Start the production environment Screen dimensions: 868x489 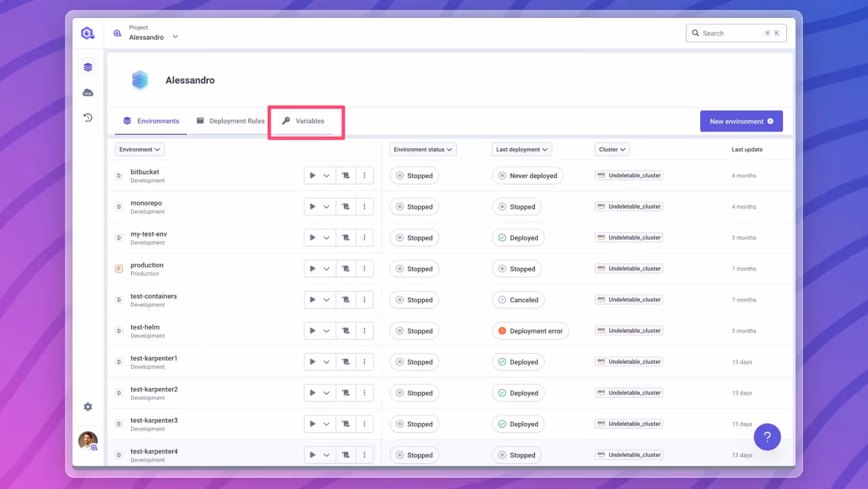pos(313,269)
